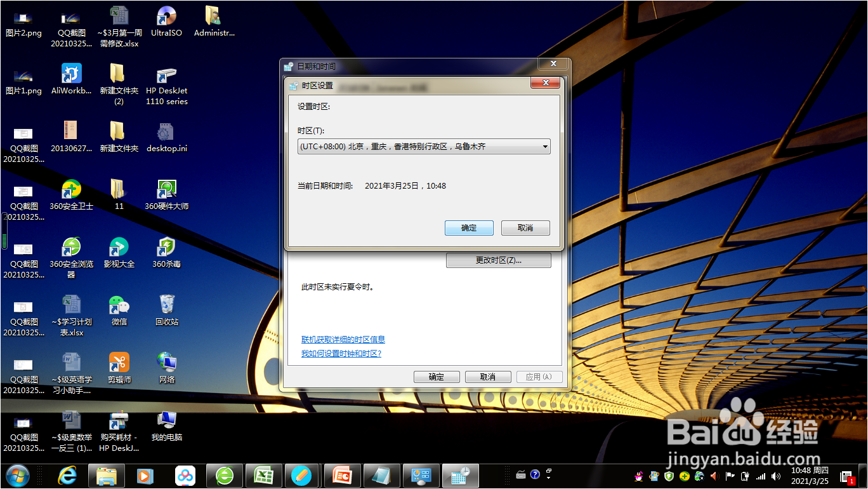Viewport: 868px width, 489px height.
Task: Select the Administr... folder icon
Action: (x=214, y=22)
